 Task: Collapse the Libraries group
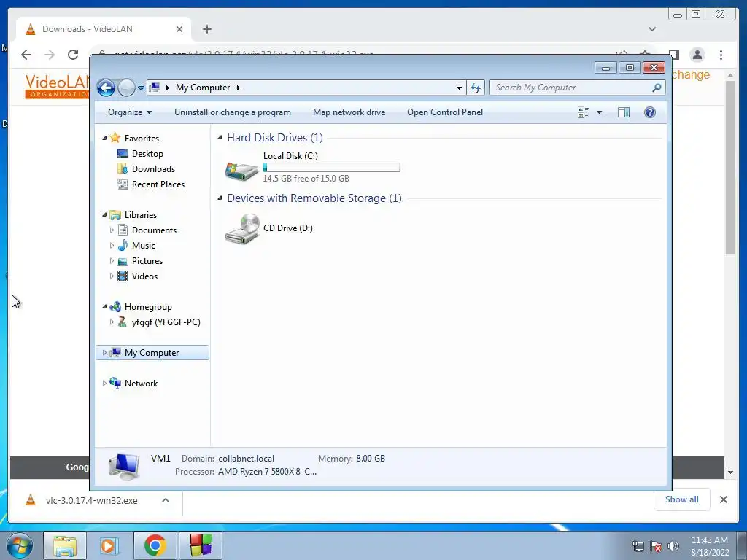point(104,215)
